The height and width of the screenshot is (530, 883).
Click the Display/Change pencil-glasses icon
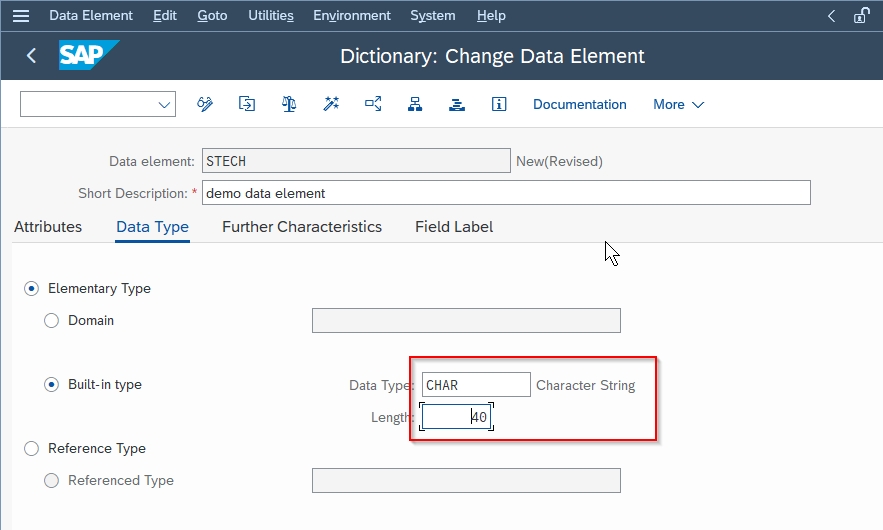(x=205, y=104)
